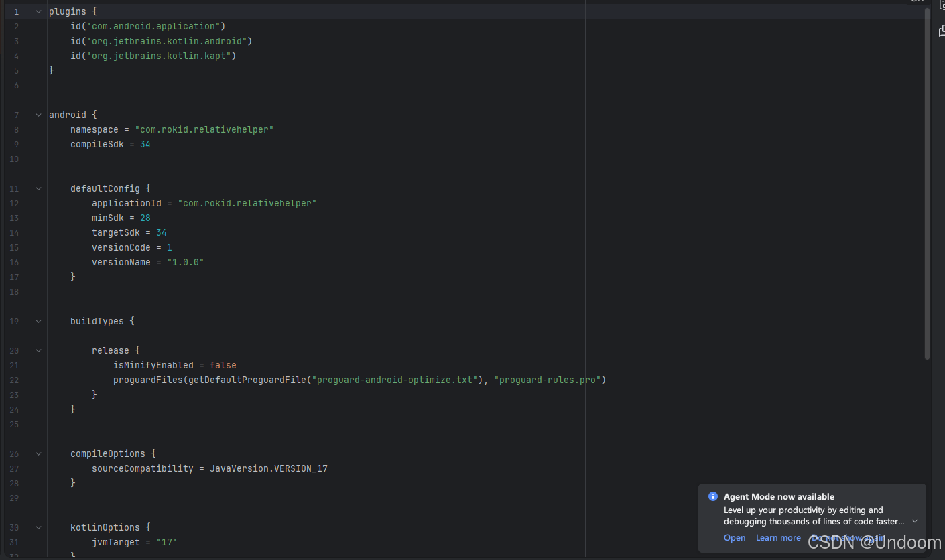Screen dimensions: 945x560
Task: Click the "proguard-rules.pro" string
Action: (548, 380)
